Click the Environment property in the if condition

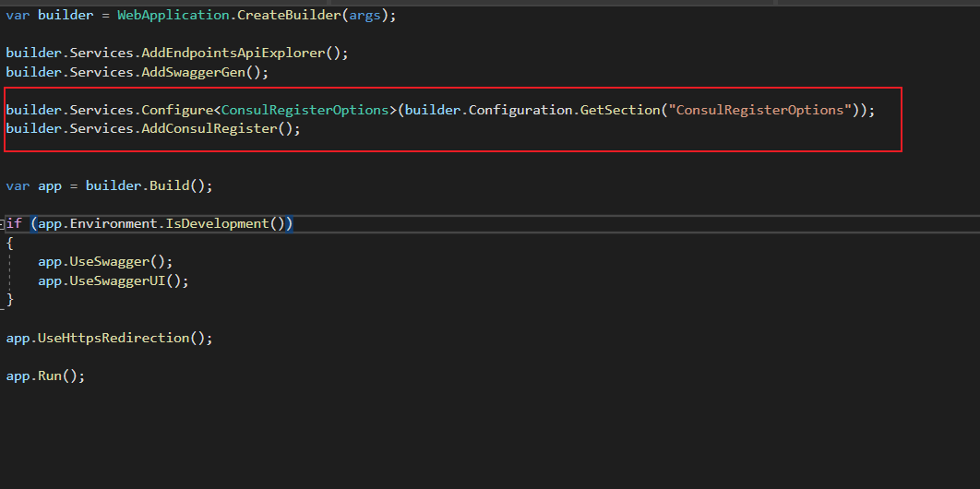point(117,224)
